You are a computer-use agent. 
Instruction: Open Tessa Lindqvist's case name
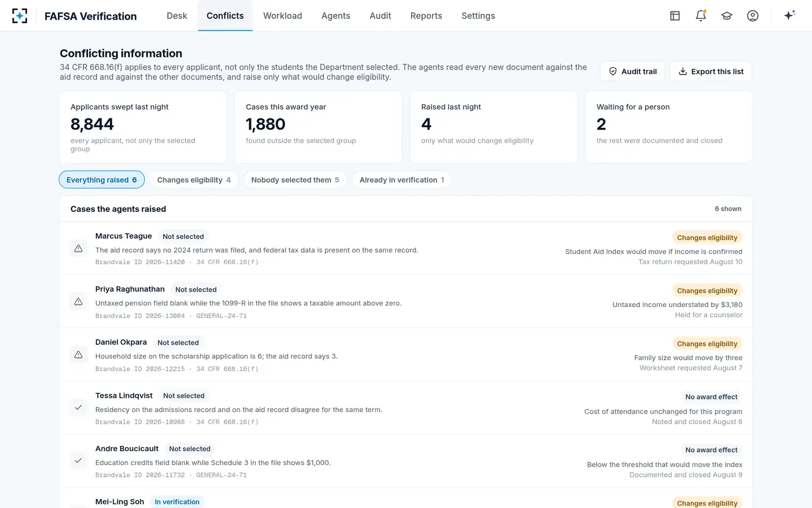[x=124, y=395]
